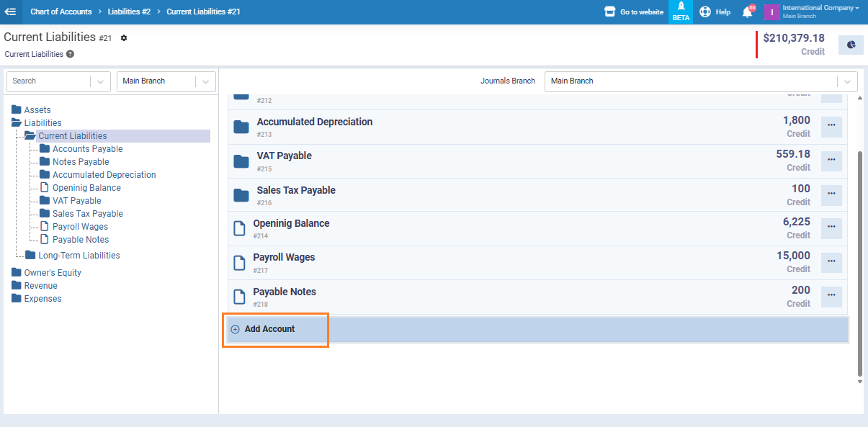
Task: Open the notifications bell icon
Action: click(x=747, y=12)
